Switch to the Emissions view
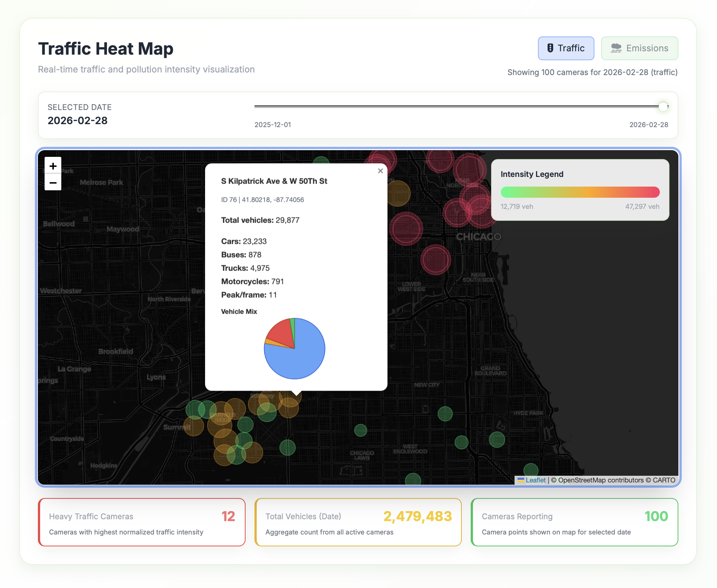The image size is (717, 588). (x=639, y=48)
